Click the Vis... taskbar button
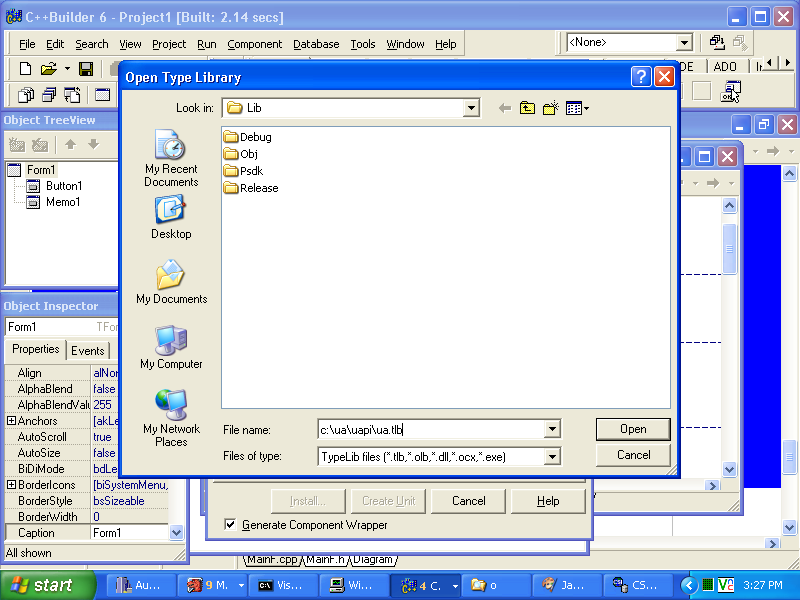This screenshot has height=600, width=800. pos(283,586)
